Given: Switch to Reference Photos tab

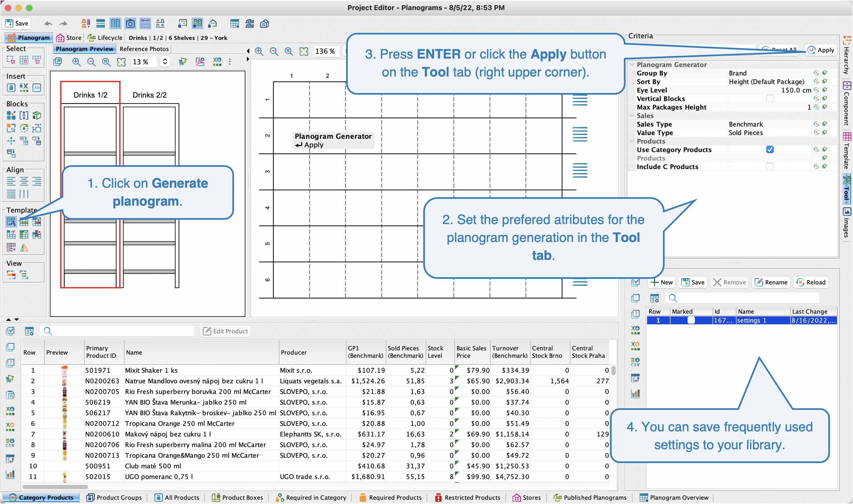Looking at the screenshot, I should click(144, 49).
